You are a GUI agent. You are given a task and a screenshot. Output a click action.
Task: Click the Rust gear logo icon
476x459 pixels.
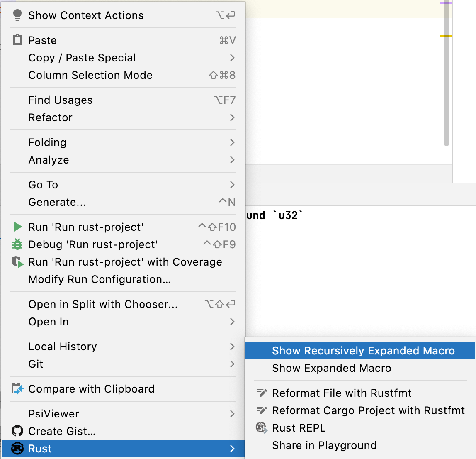[17, 448]
